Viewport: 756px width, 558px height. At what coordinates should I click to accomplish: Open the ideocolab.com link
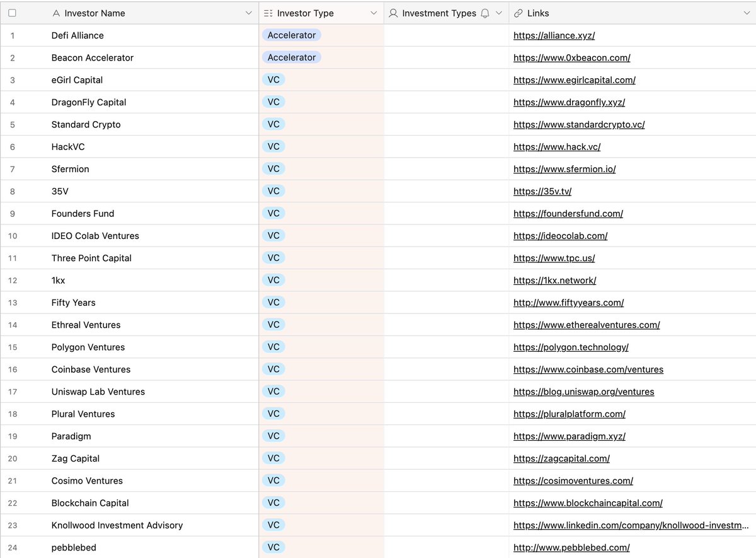(x=561, y=236)
